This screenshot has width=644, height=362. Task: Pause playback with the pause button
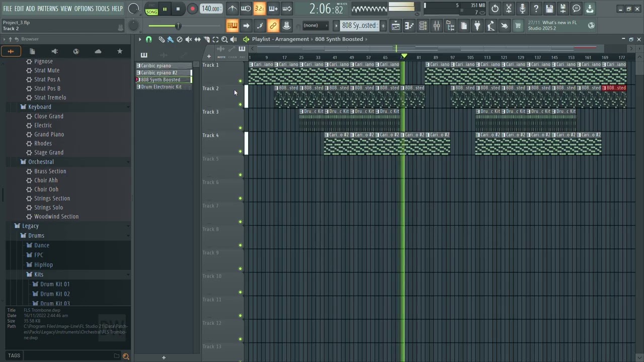[165, 9]
